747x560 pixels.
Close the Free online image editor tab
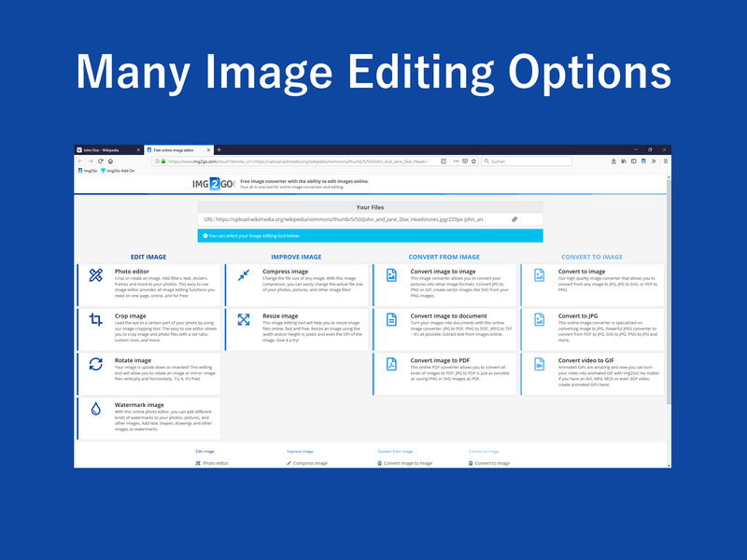[208, 150]
